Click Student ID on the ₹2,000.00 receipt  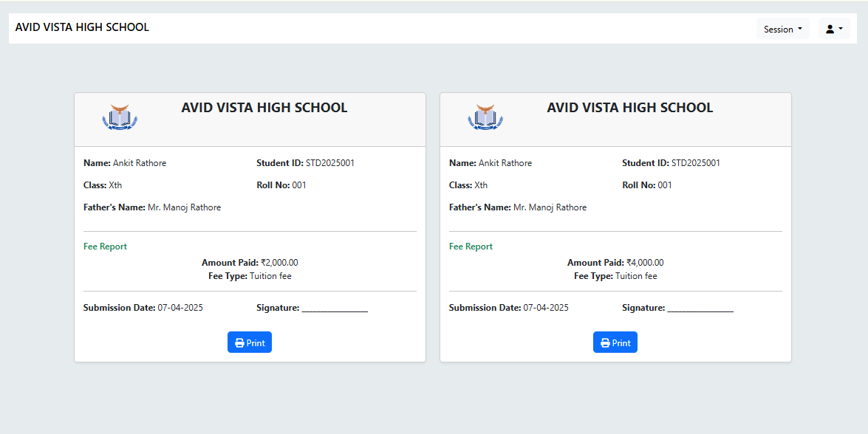click(x=330, y=163)
